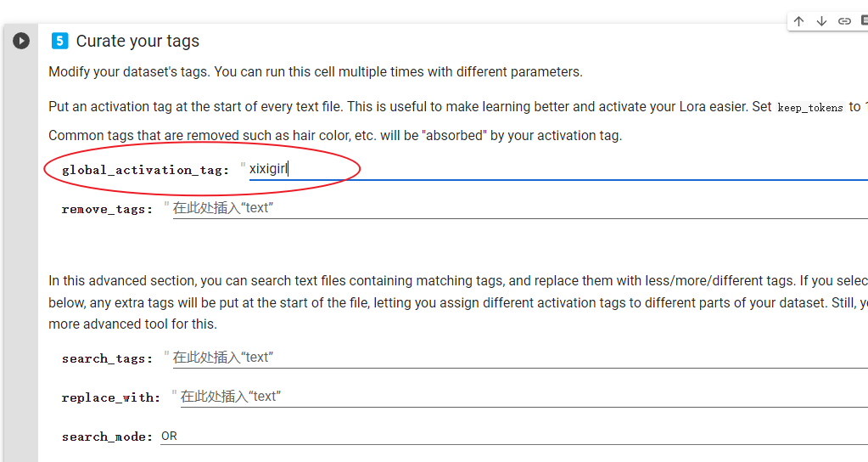Image resolution: width=868 pixels, height=462 pixels.
Task: Click the search_tags label
Action: tap(108, 359)
